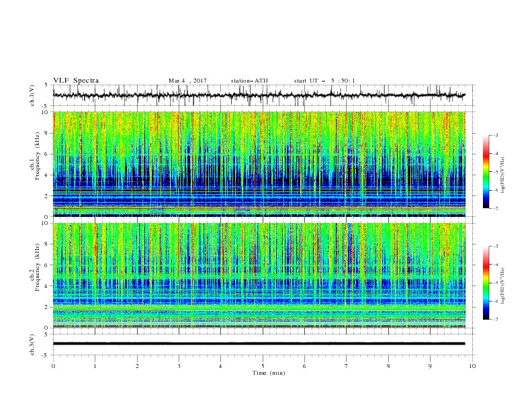
Task: Select the date text "Mar.4 , 2017"
Action: coord(187,81)
